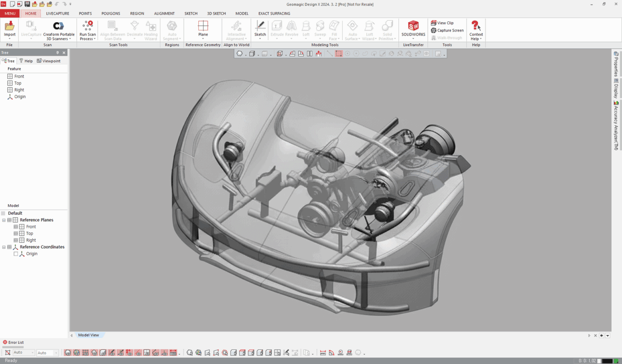Click Help in the Tree panel header
This screenshot has height=364, width=622.
pyautogui.click(x=26, y=61)
